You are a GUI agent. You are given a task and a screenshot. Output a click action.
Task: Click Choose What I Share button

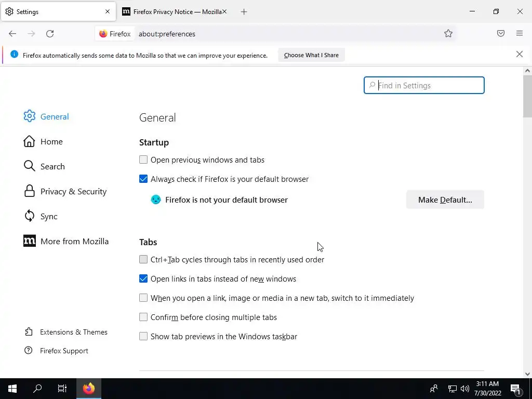312,55
